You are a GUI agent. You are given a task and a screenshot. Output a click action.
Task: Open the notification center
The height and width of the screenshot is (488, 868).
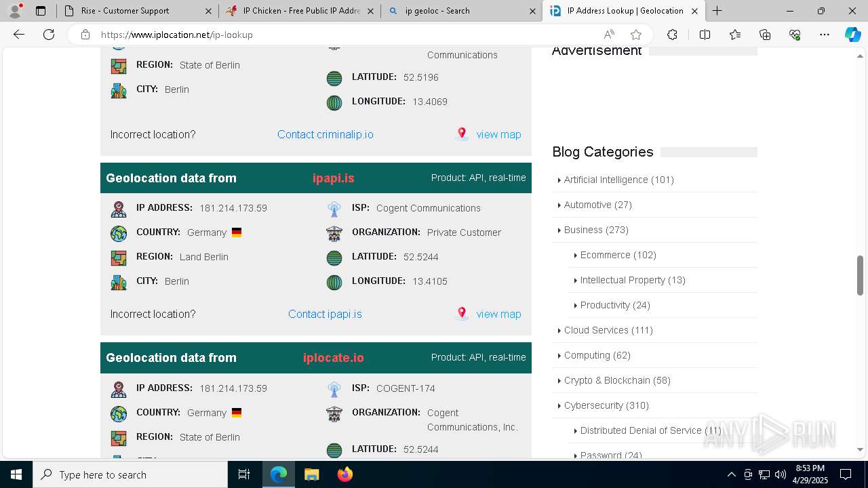[846, 474]
